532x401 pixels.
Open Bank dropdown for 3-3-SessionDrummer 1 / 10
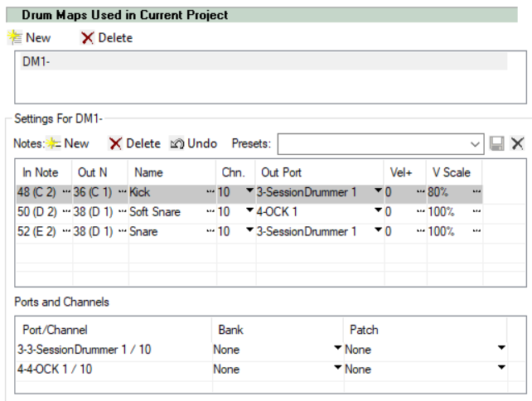(x=337, y=348)
